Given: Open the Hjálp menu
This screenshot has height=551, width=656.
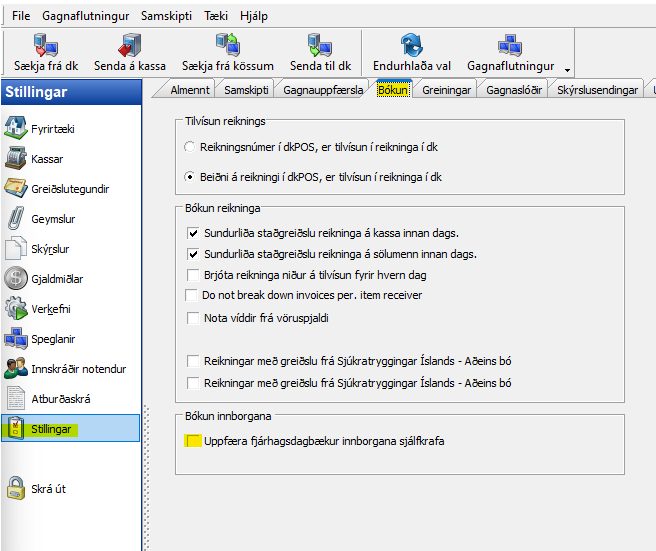Looking at the screenshot, I should coord(254,17).
